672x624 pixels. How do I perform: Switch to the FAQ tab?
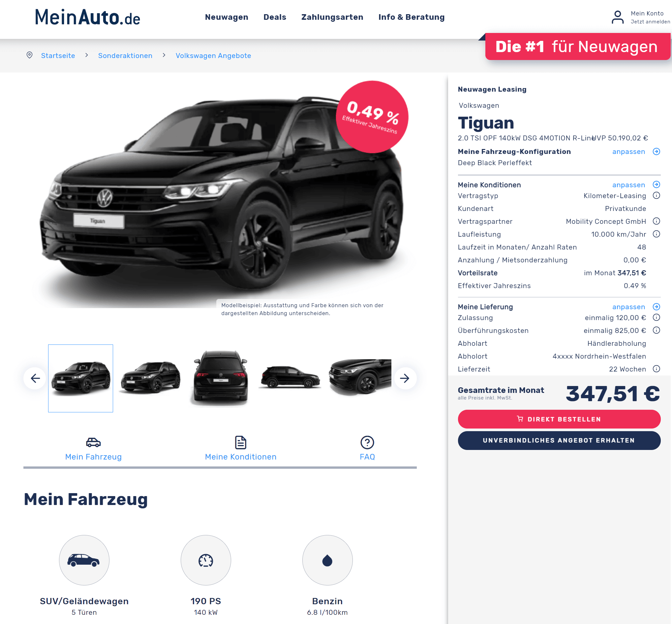pyautogui.click(x=367, y=448)
